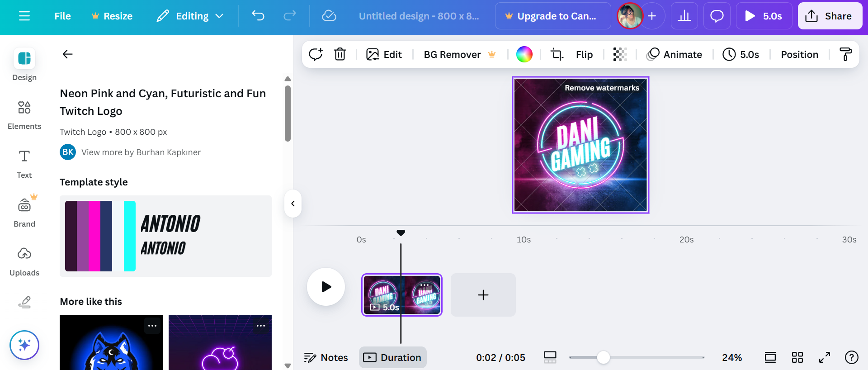Redo the last action
Viewport: 868px width, 370px height.
[x=290, y=16]
